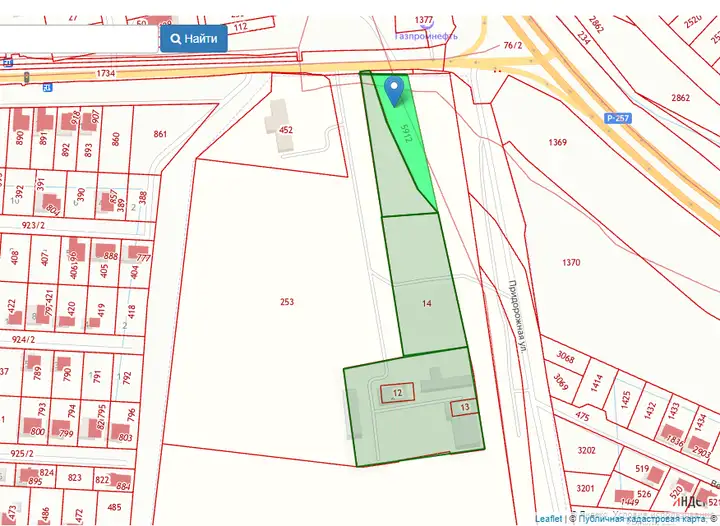Open the Leaflet attribution link
Viewport: 720px width, 526px height.
pyautogui.click(x=548, y=519)
